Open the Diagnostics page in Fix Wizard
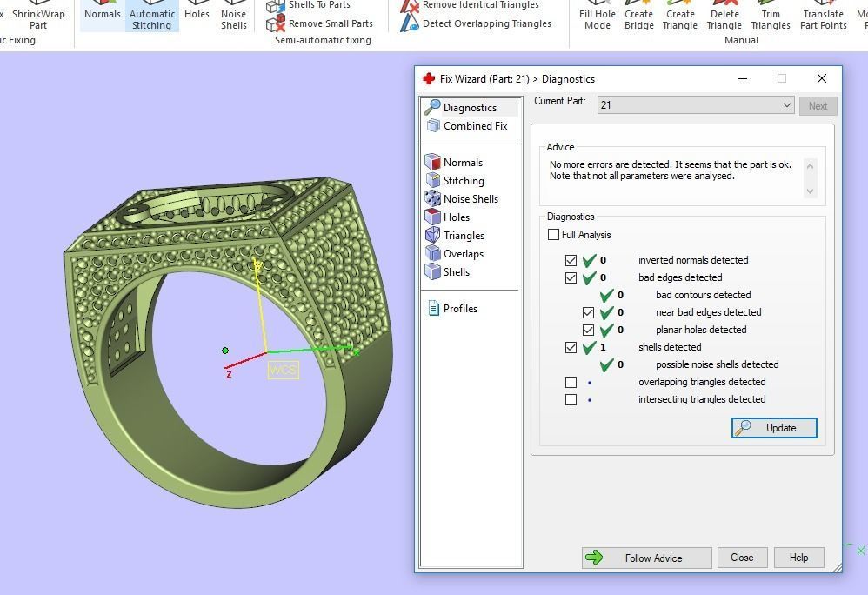Viewport: 868px width, 595px height. 470,107
